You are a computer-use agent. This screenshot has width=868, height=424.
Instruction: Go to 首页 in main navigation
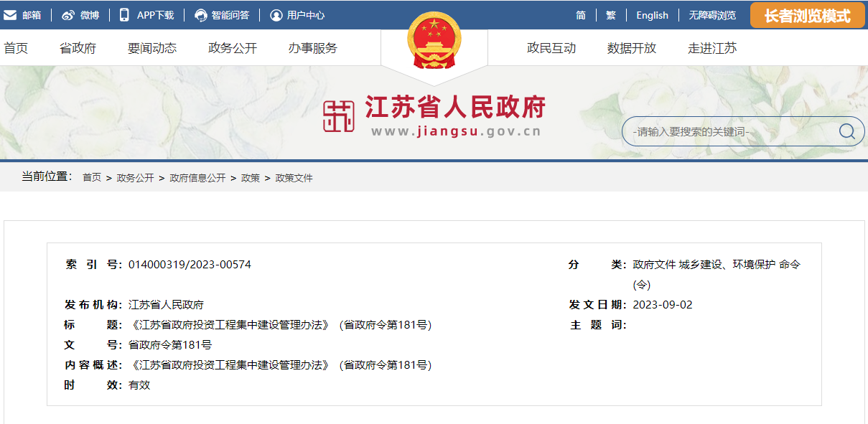coord(16,48)
